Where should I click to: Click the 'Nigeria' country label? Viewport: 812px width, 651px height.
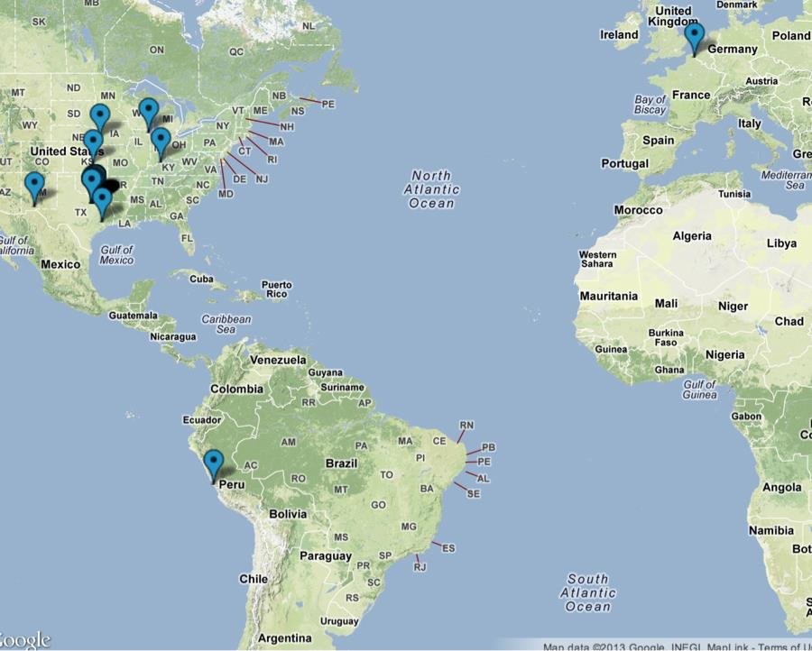(725, 355)
